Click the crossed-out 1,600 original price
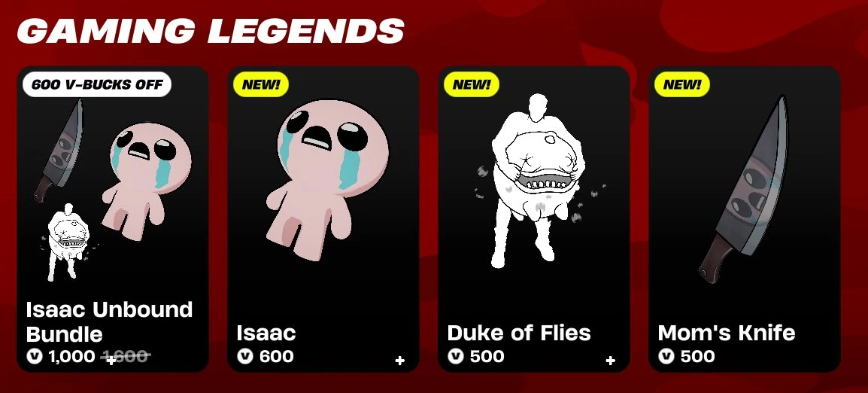 (x=125, y=356)
